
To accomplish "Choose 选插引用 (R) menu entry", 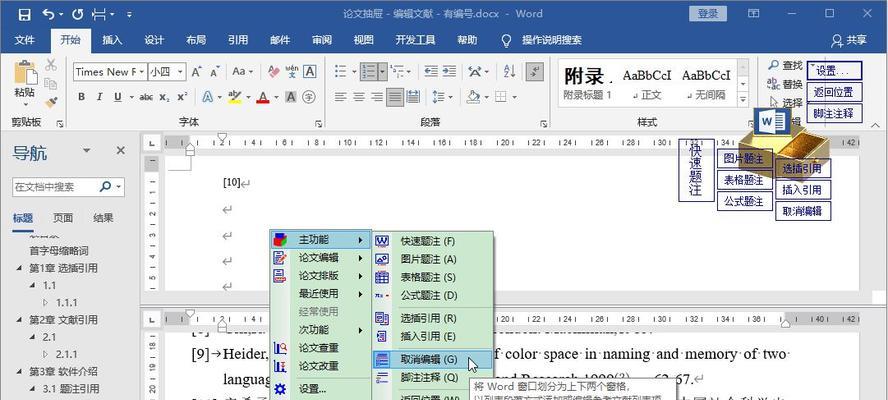I will coord(432,318).
